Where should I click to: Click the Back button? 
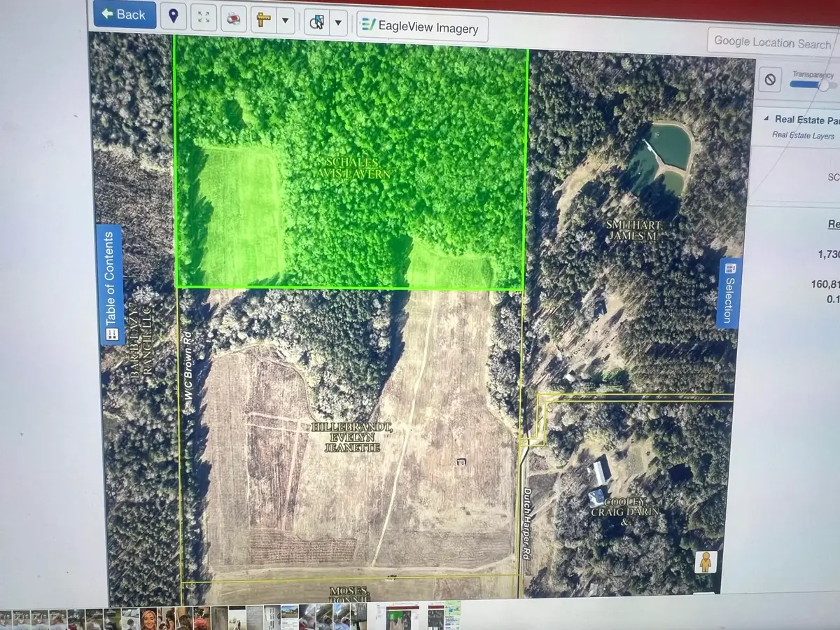coord(124,14)
